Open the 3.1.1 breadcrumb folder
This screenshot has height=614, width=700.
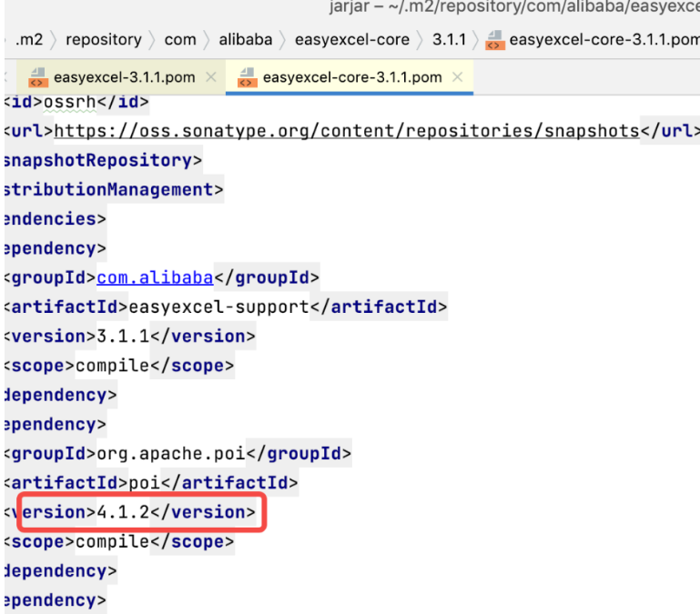[449, 40]
